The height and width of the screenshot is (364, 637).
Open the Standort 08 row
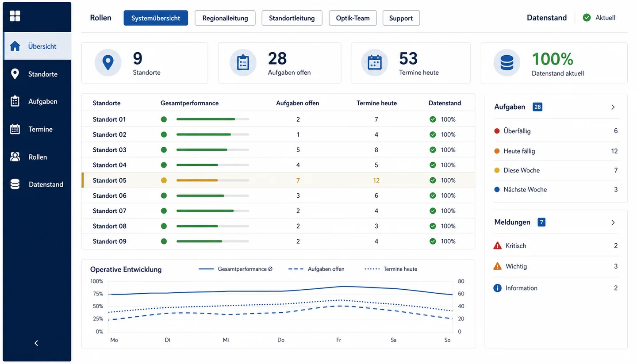[x=278, y=226]
